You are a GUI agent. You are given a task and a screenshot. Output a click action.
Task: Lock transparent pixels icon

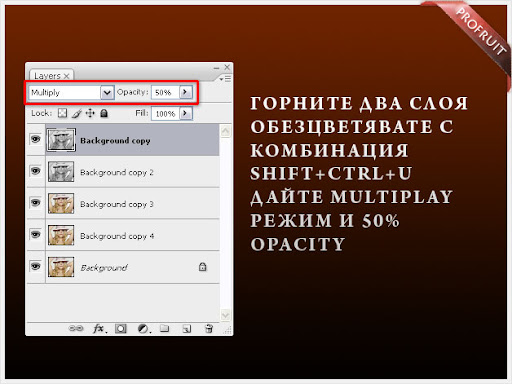pyautogui.click(x=62, y=113)
